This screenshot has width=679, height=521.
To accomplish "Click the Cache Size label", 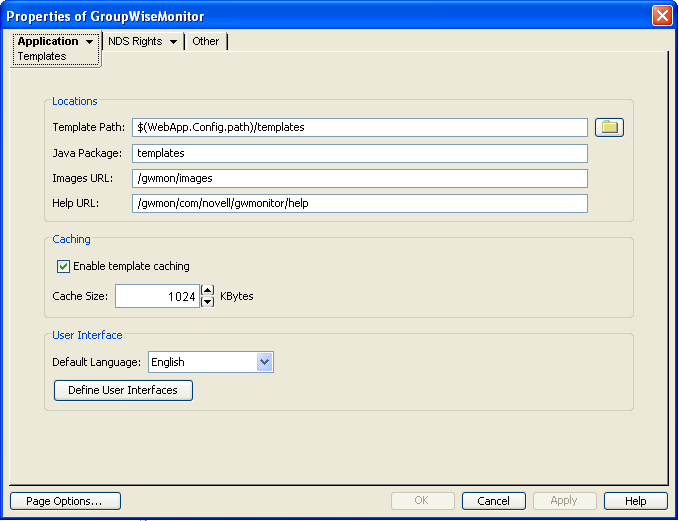I will (x=80, y=296).
